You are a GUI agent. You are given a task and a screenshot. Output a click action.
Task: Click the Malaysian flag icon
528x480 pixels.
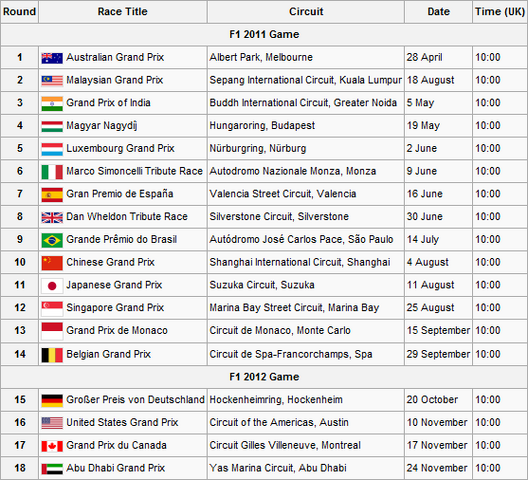(52, 81)
